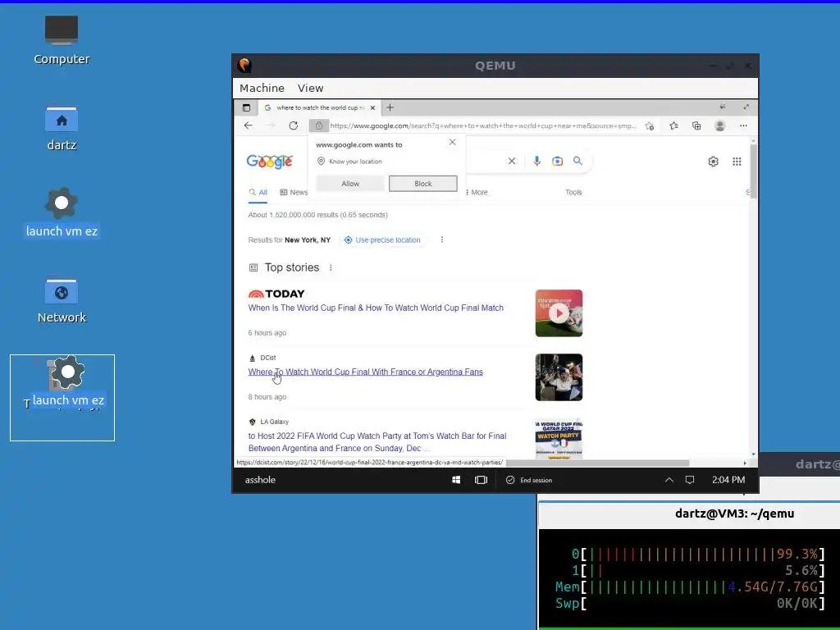Open the Top stories options menu

point(331,267)
